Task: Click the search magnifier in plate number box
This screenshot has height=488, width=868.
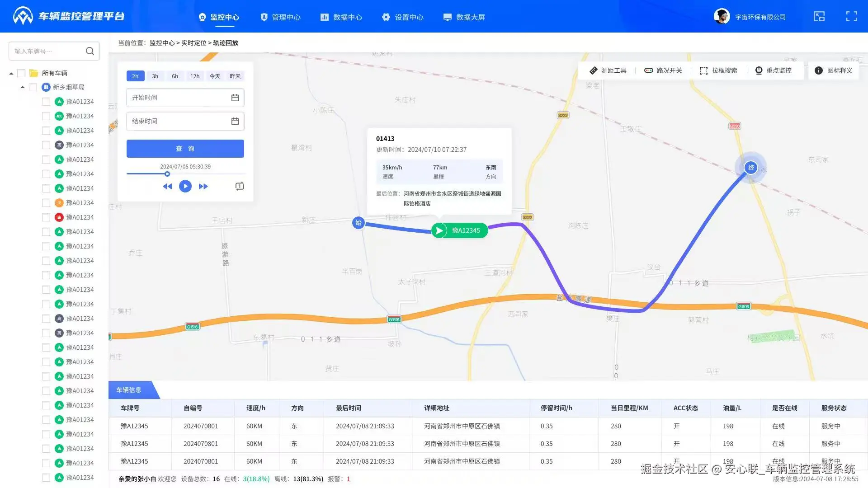Action: (90, 51)
